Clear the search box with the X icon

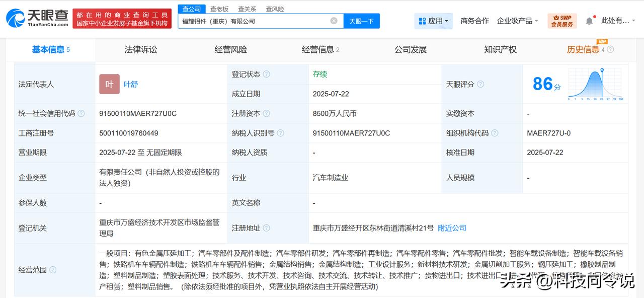[x=334, y=21]
